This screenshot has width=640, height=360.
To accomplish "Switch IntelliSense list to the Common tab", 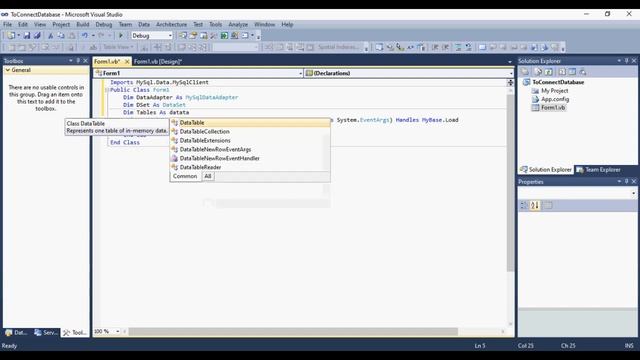I will point(185,176).
